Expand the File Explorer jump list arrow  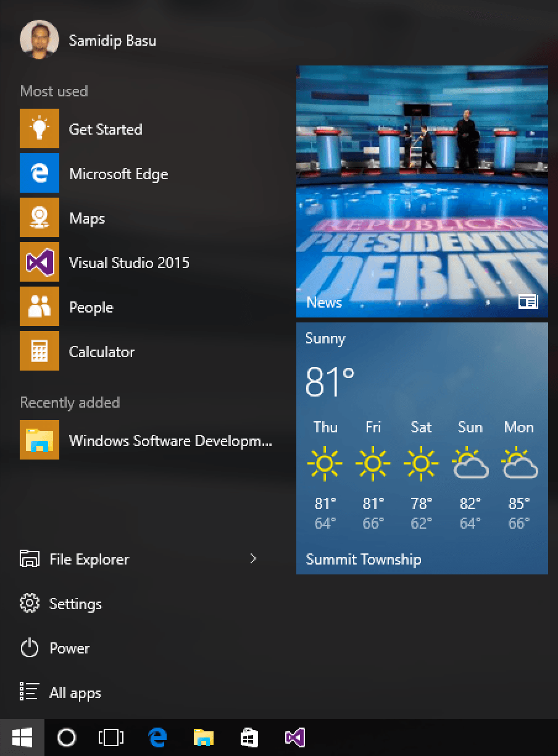pos(253,558)
